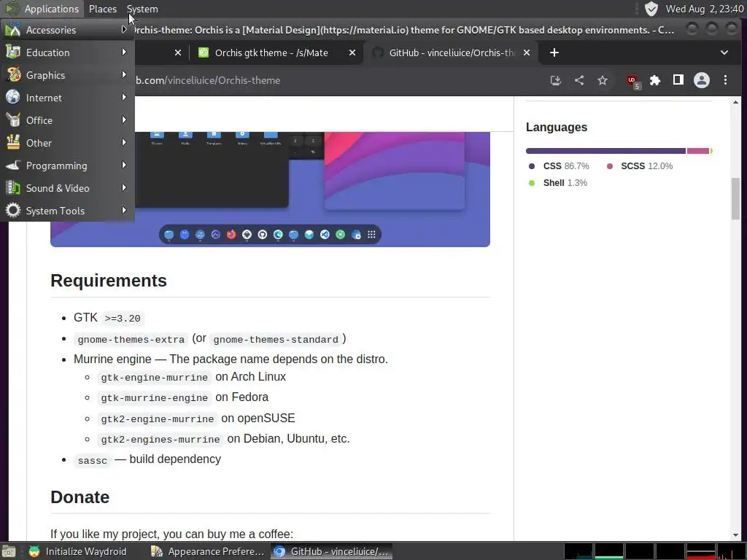
Task: Click the show desktop button in bottom panel
Action: pyautogui.click(x=9, y=551)
